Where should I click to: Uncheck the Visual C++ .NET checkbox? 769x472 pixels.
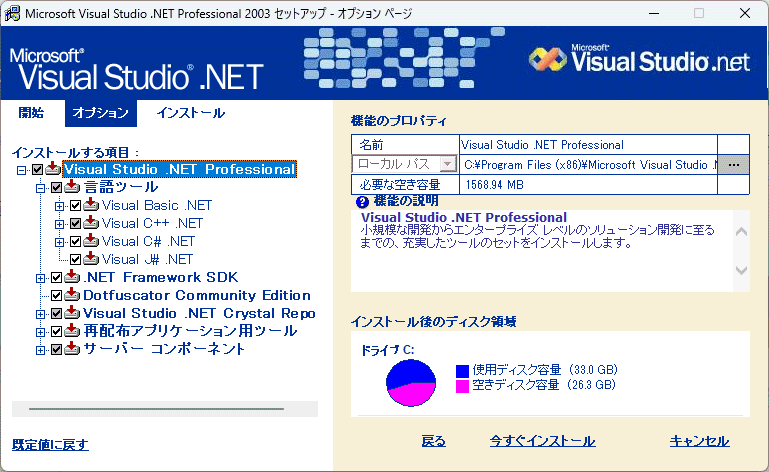76,224
